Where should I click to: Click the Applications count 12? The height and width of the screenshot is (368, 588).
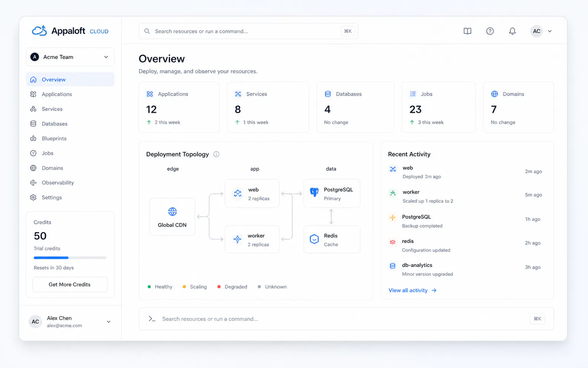[x=151, y=109]
